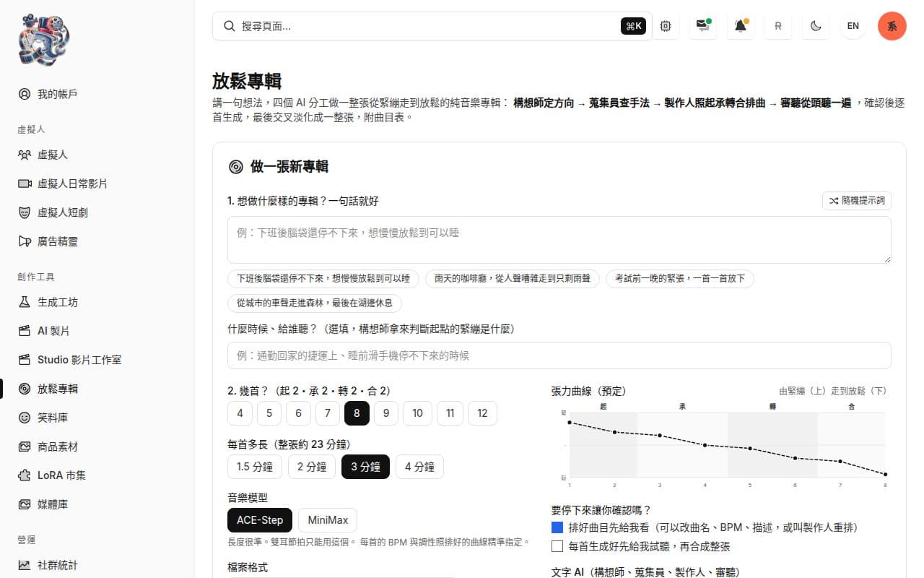This screenshot has height=578, width=924.
Task: Select 11 tracks
Action: pos(450,413)
